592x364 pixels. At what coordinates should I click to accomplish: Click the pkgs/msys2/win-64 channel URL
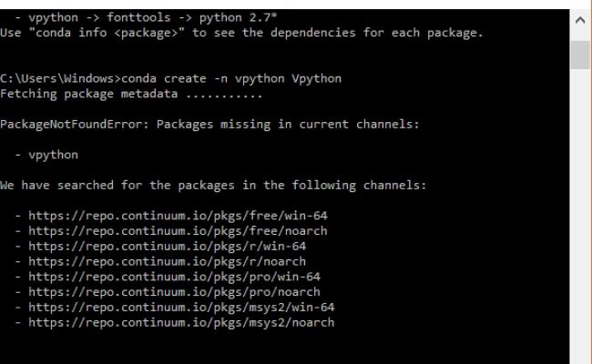(181, 308)
